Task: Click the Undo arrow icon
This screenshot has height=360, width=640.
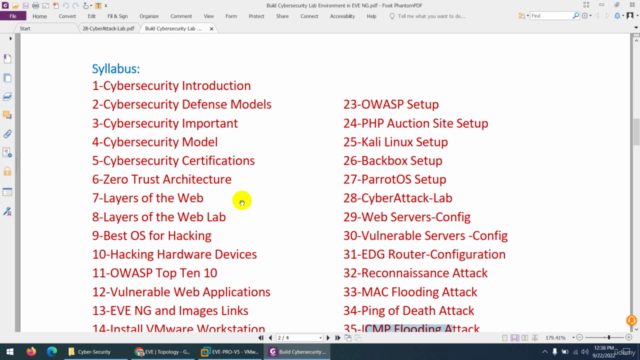Action: (x=66, y=6)
